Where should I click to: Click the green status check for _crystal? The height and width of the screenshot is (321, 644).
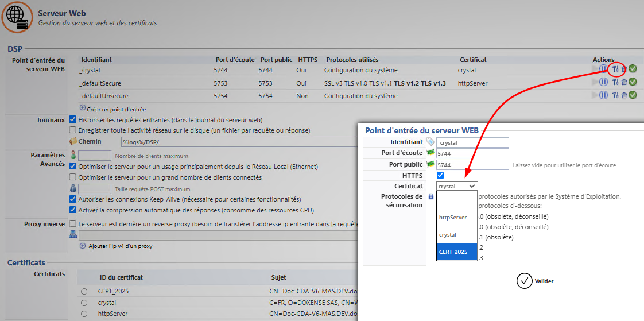633,69
